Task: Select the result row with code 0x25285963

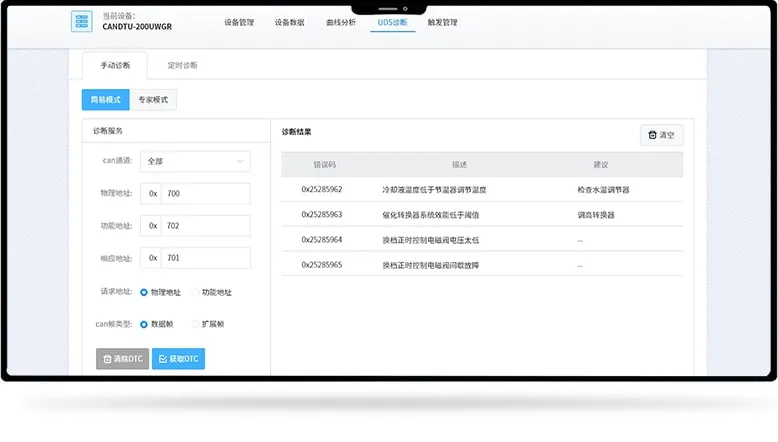Action: pyautogui.click(x=481, y=214)
